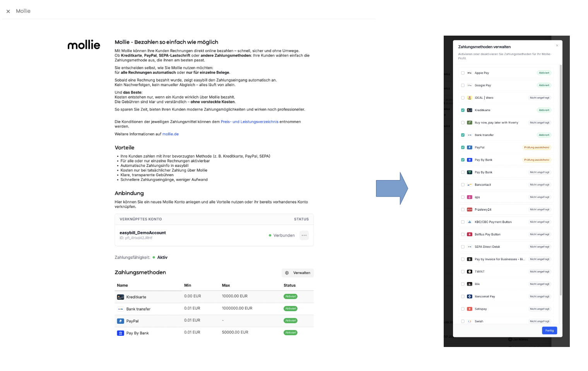Screen dimensions: 588x371
Task: Click the KBC/CBC Payment Button icon
Action: point(469,222)
